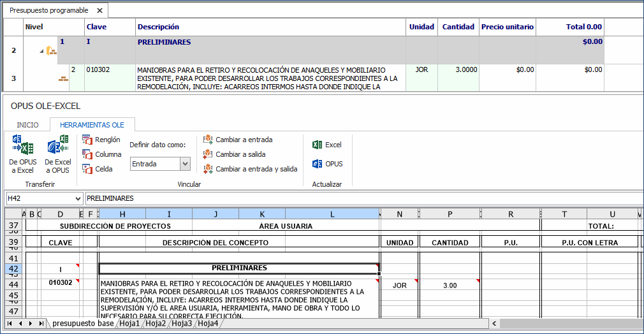The width and height of the screenshot is (644, 334).
Task: Switch to the Hoja2 sheet tab
Action: 156,323
